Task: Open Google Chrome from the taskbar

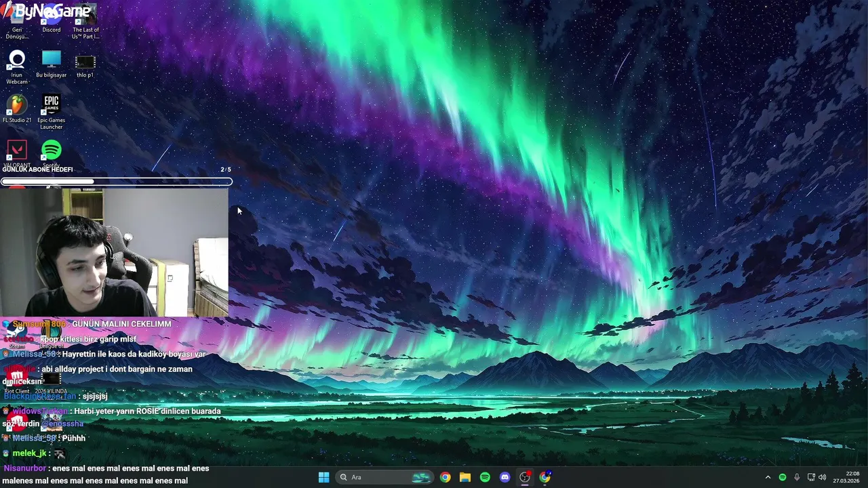Action: [445, 477]
